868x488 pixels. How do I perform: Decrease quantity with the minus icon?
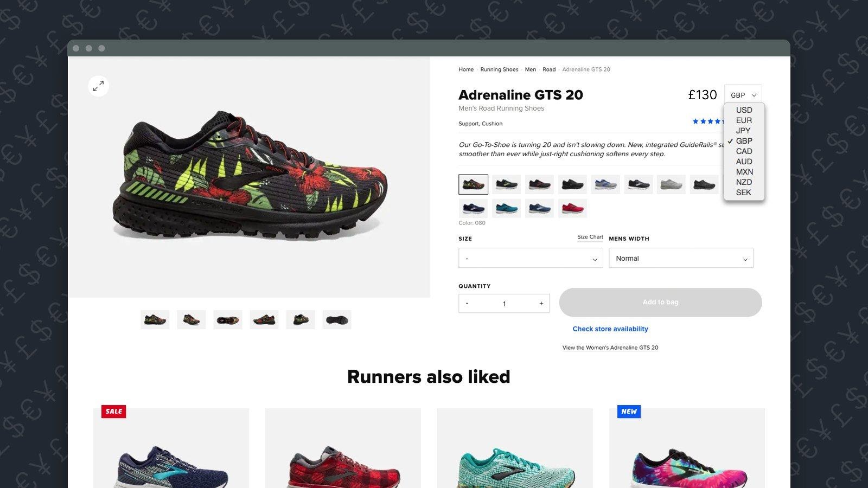[467, 304]
